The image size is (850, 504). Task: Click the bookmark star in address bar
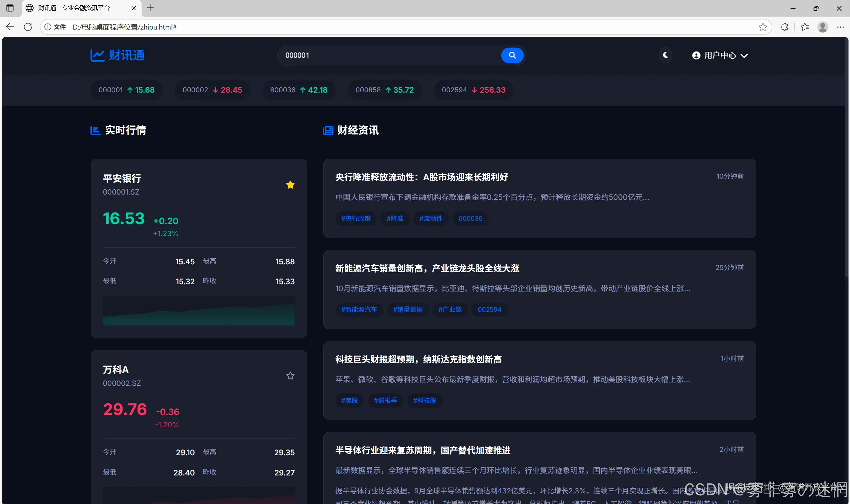tap(763, 27)
